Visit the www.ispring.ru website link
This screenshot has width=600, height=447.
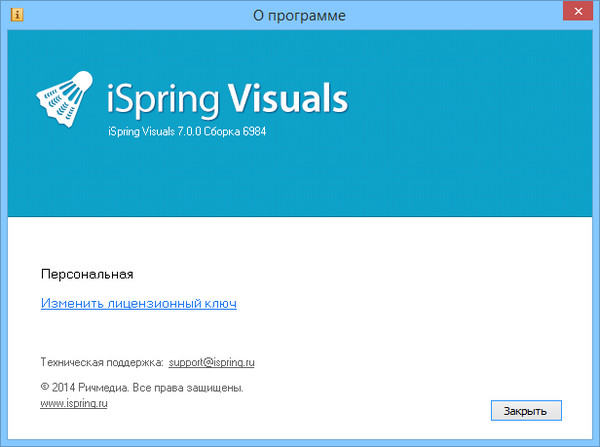[x=74, y=403]
